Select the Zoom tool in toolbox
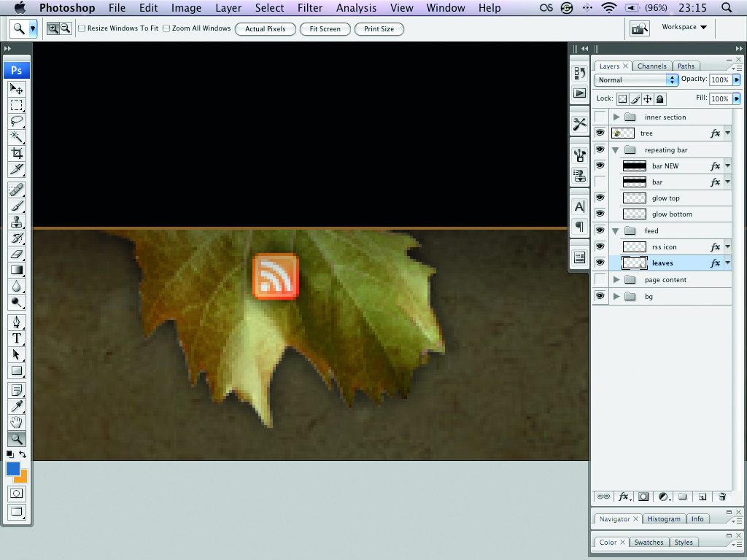This screenshot has width=747, height=560. (17, 438)
